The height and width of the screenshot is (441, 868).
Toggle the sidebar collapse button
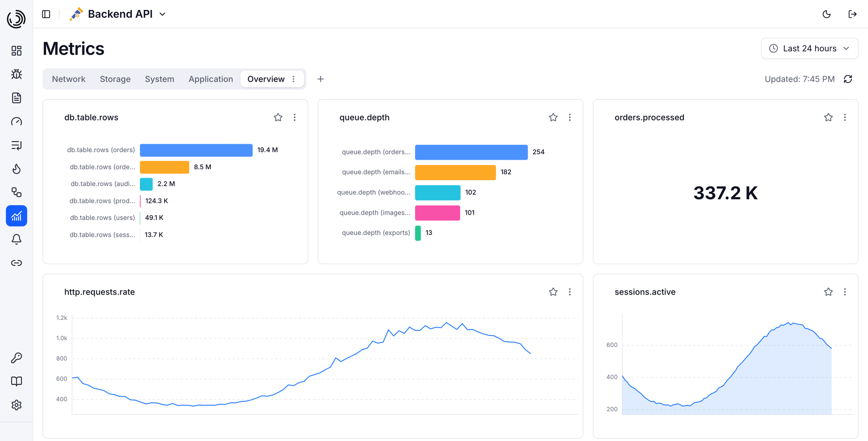46,14
